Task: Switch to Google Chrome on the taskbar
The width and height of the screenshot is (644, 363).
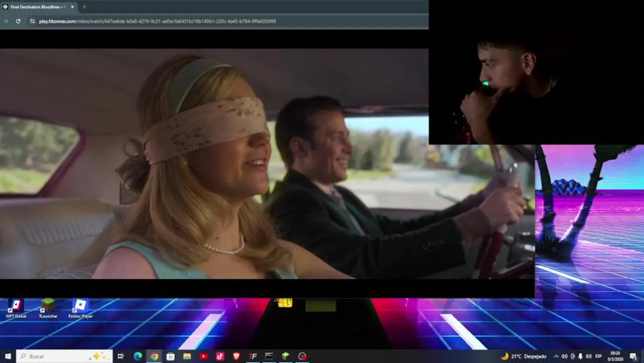Action: pos(154,356)
